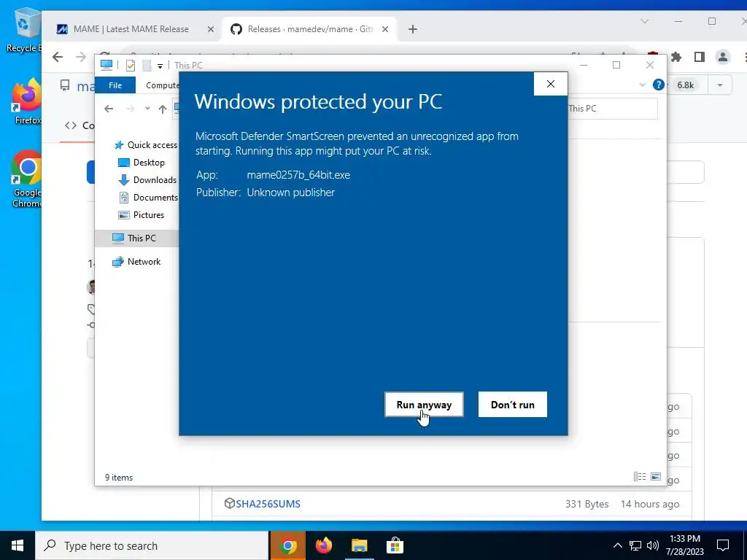This screenshot has height=560, width=747.
Task: Close the SmartScreen dialog with X
Action: coord(551,84)
